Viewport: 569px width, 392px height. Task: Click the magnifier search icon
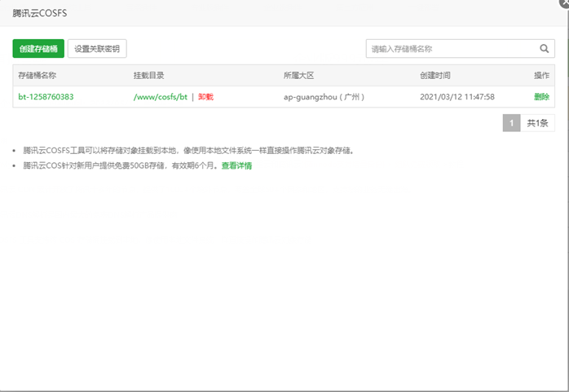tap(544, 49)
